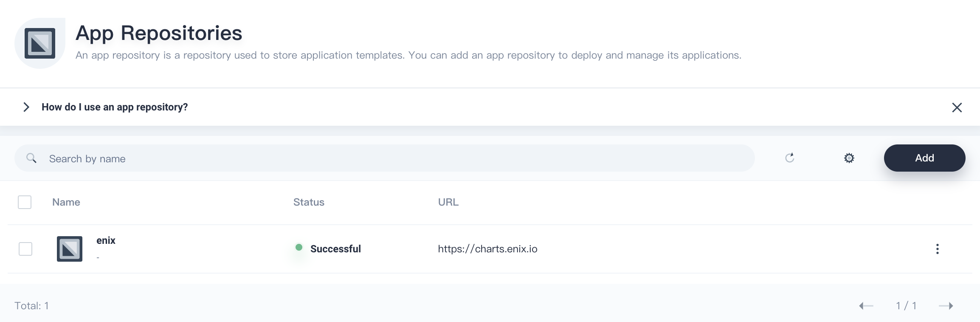The height and width of the screenshot is (322, 980).
Task: Refresh the repository list
Action: 790,158
